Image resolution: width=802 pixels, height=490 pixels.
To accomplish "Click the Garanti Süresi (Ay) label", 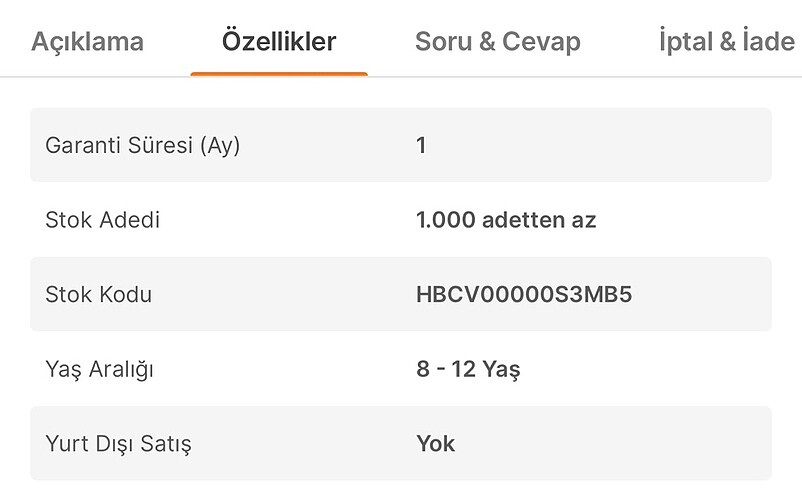I will tap(143, 145).
